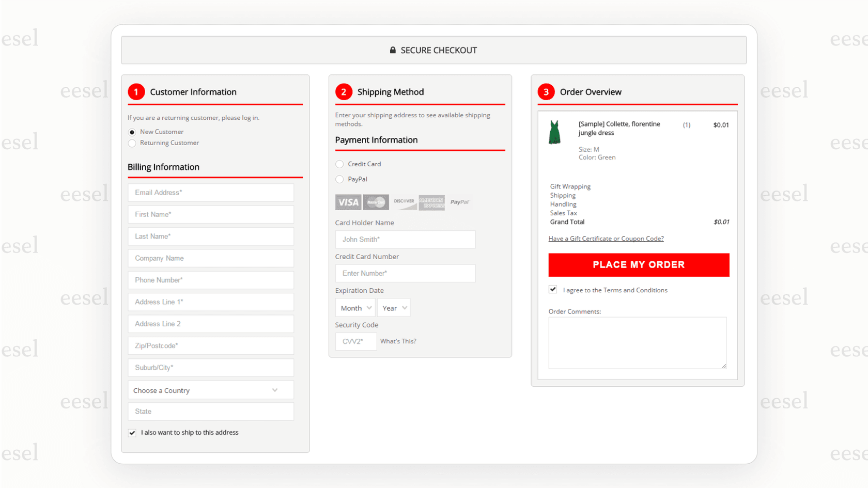Viewport: 868px width, 488px height.
Task: Open the expiration Year dropdown
Action: (x=393, y=307)
